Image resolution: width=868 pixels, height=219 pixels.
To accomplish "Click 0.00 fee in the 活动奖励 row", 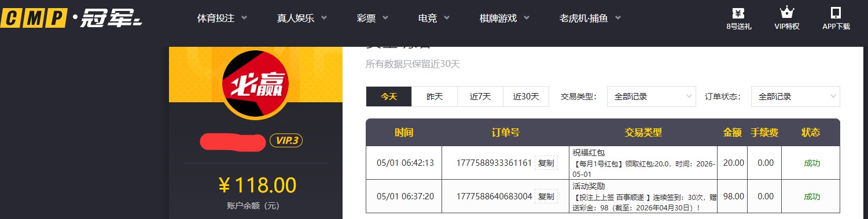I will coord(766,196).
